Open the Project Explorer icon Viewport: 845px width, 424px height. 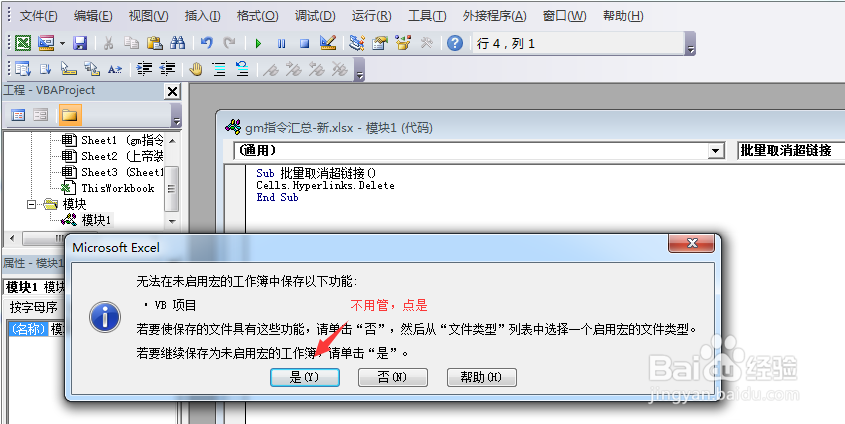357,43
